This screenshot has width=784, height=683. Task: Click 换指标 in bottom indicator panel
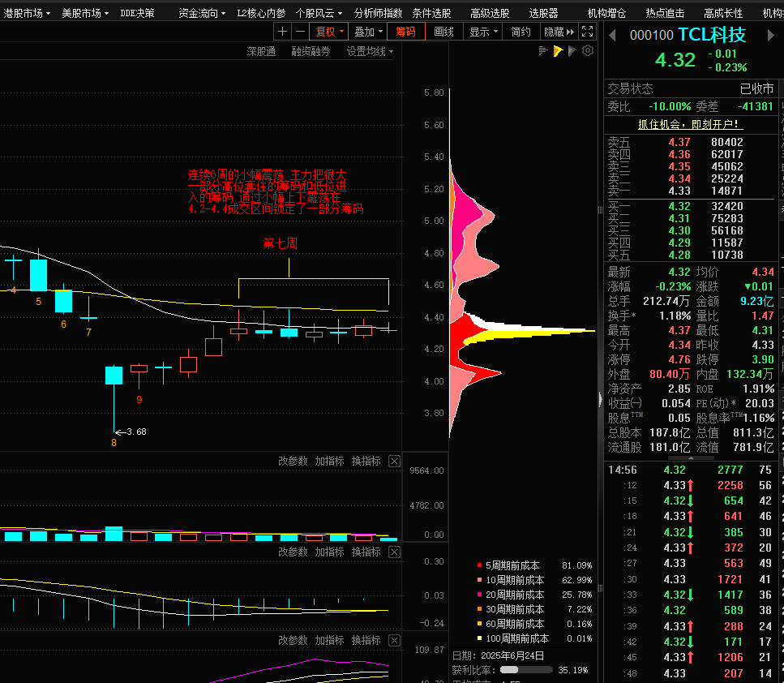tap(366, 640)
